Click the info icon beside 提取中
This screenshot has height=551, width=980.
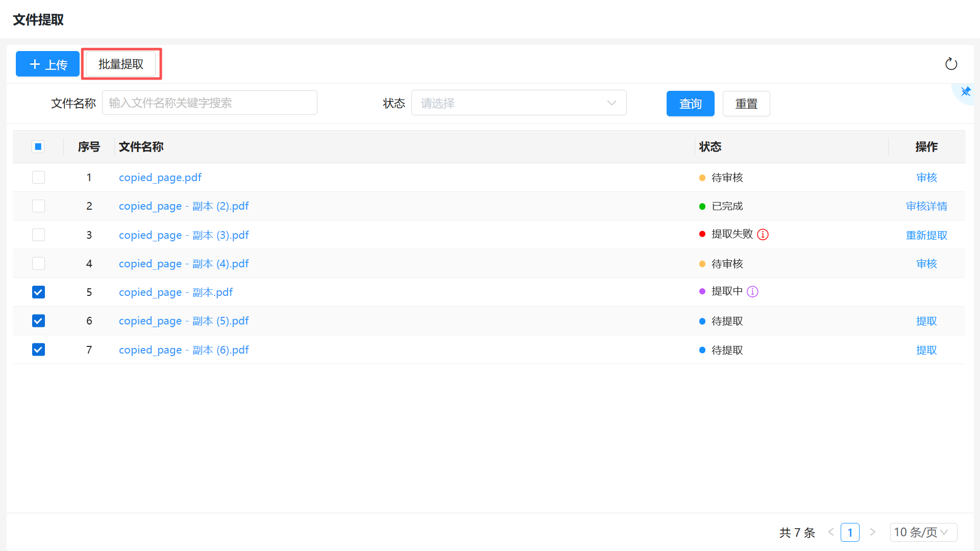(752, 291)
